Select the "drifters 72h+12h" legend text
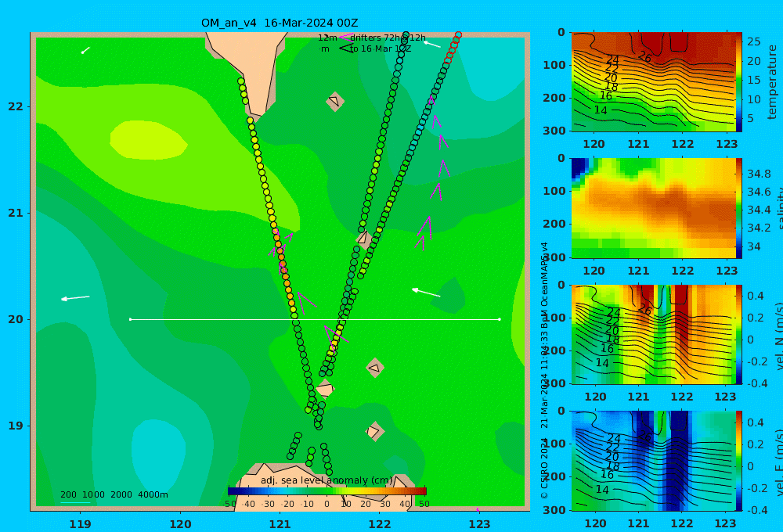Screen dimensions: 783x532 [x=388, y=38]
